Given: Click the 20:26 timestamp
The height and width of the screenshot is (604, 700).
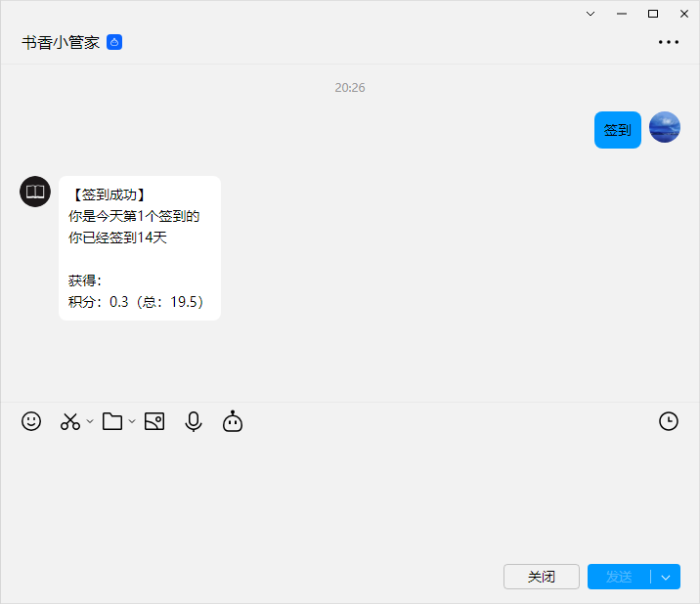Looking at the screenshot, I should [x=350, y=88].
